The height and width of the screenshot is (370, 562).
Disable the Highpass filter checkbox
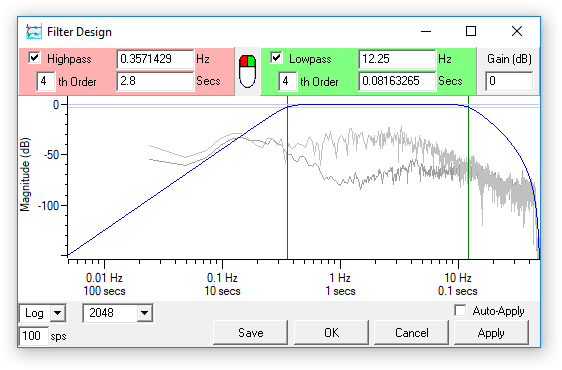pyautogui.click(x=34, y=58)
